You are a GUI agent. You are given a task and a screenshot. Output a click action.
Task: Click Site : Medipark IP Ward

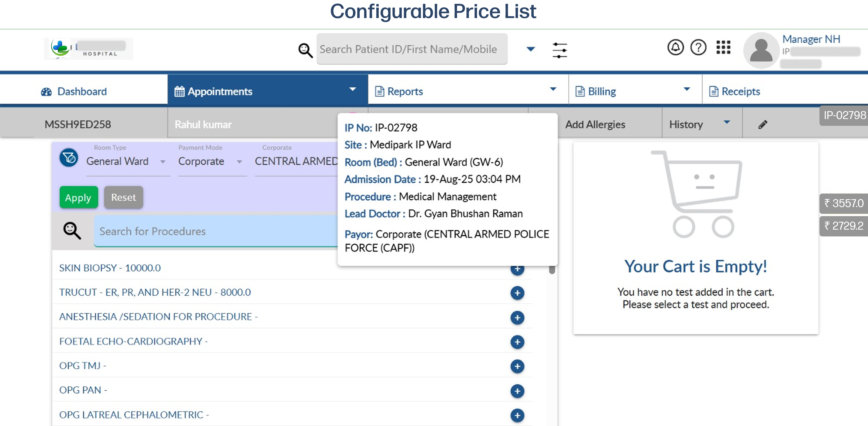pos(398,145)
